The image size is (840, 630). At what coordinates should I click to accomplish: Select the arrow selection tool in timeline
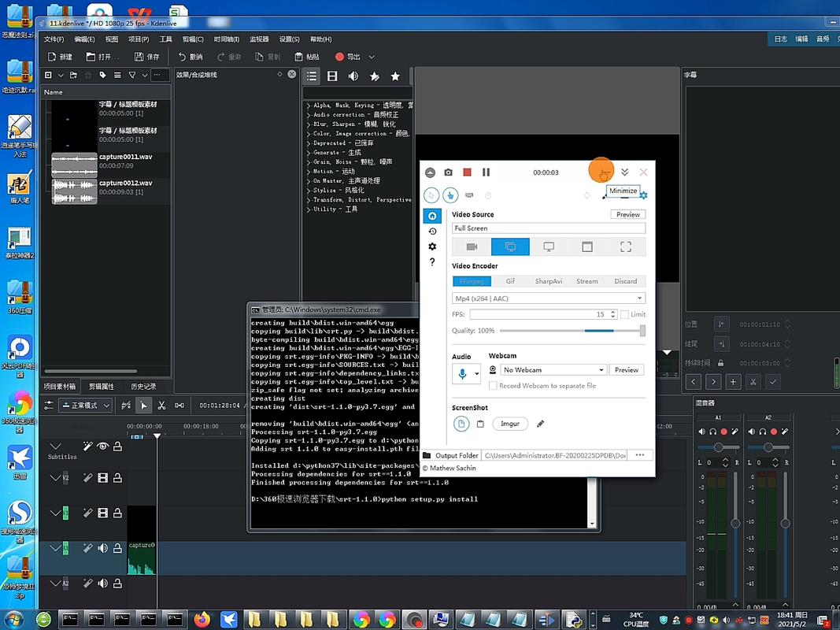(x=143, y=406)
